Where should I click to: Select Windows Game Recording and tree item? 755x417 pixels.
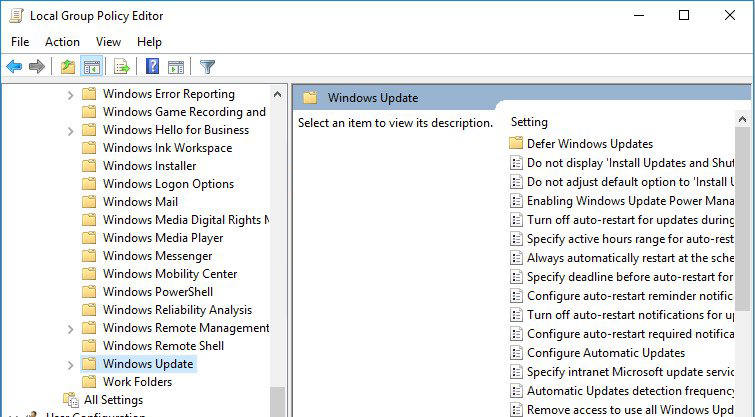point(184,112)
